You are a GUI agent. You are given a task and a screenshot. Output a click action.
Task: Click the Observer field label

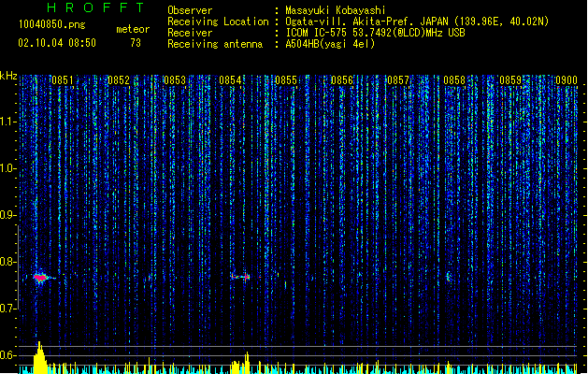190,10
